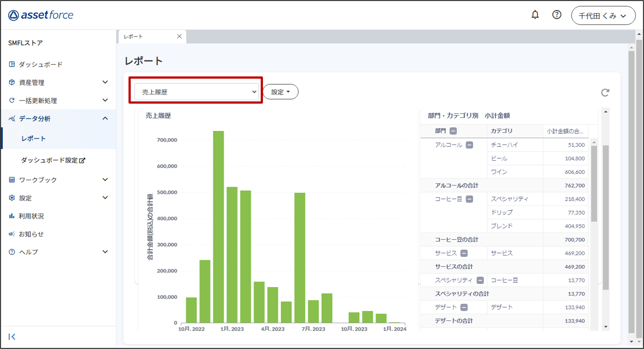Click the help question mark icon in header
Screen dimensions: 644x349
click(557, 15)
